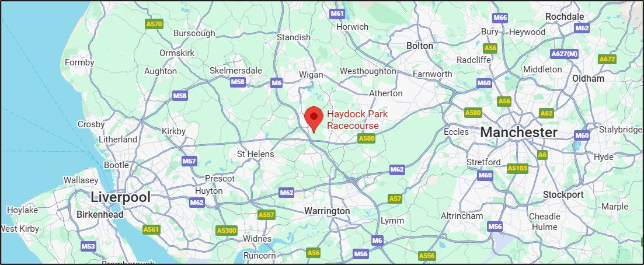Screen dimensions: 644x265
Task: Click the A5103 road badge near Stretford
Action: coord(517,169)
